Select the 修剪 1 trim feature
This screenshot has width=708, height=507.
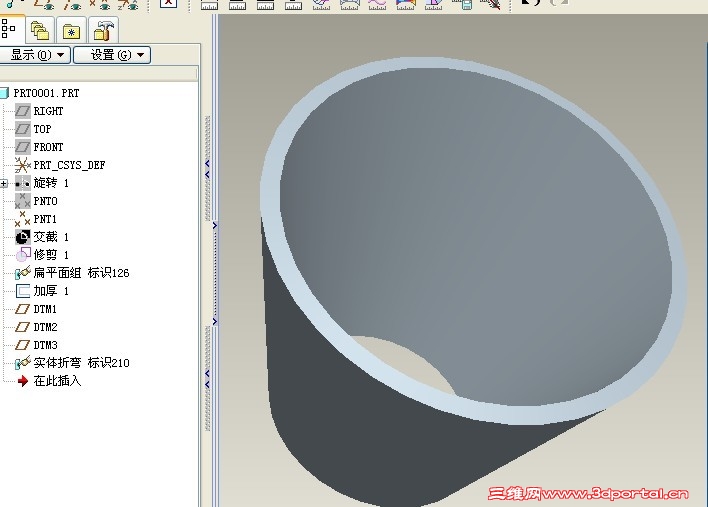tap(42, 255)
